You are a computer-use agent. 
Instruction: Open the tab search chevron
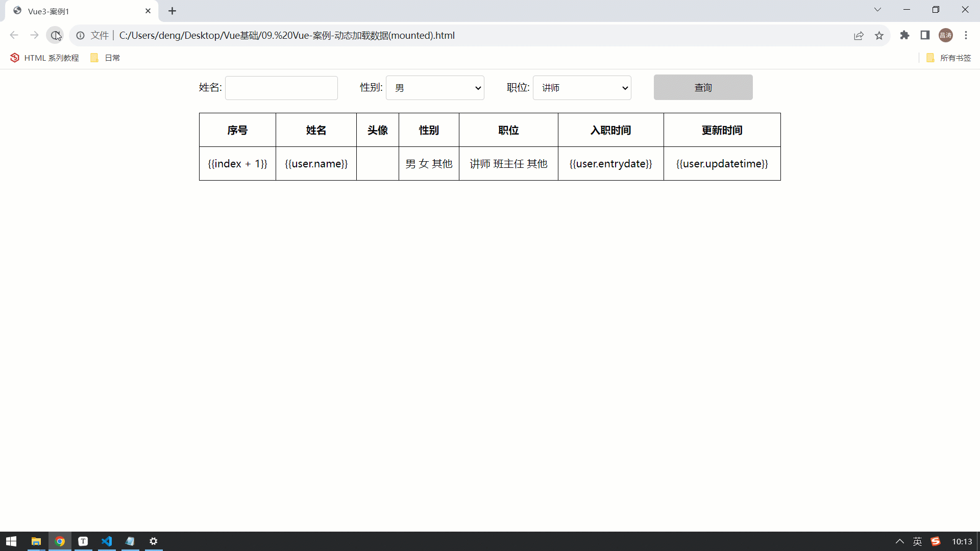coord(877,10)
